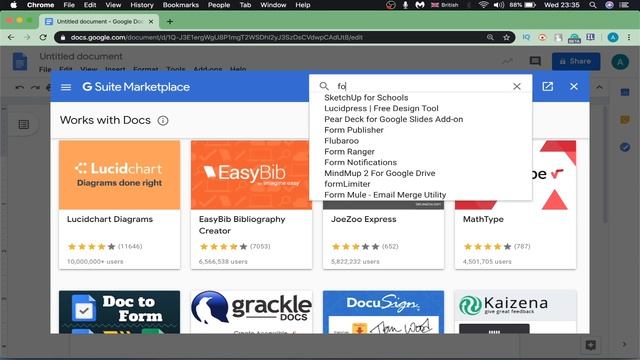Open Chrome's three-dot menu
640x360 pixels.
click(629, 37)
